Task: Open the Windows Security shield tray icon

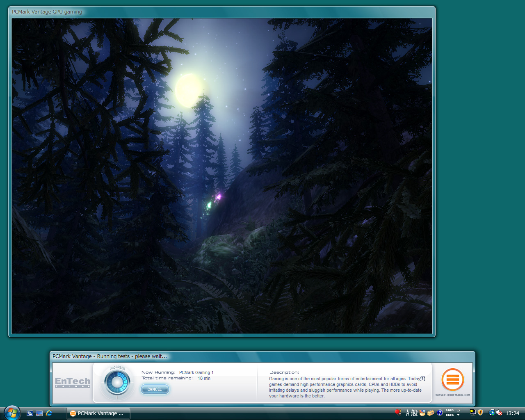Action: click(x=480, y=413)
